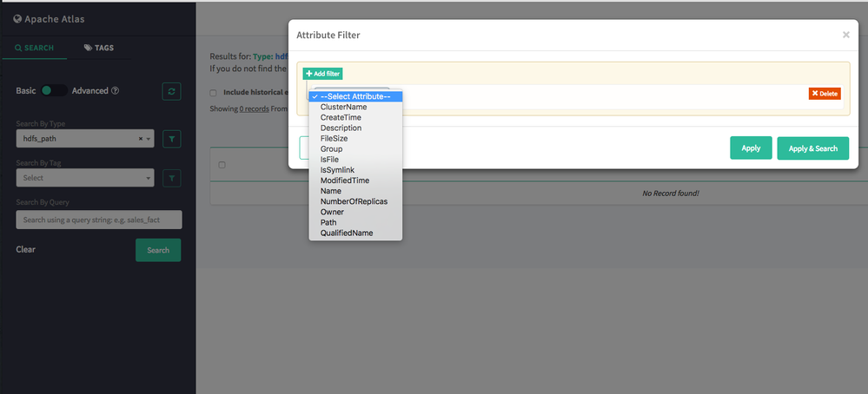Pick IsFile in the attribute dropdown
The height and width of the screenshot is (394, 868).
coord(355,160)
